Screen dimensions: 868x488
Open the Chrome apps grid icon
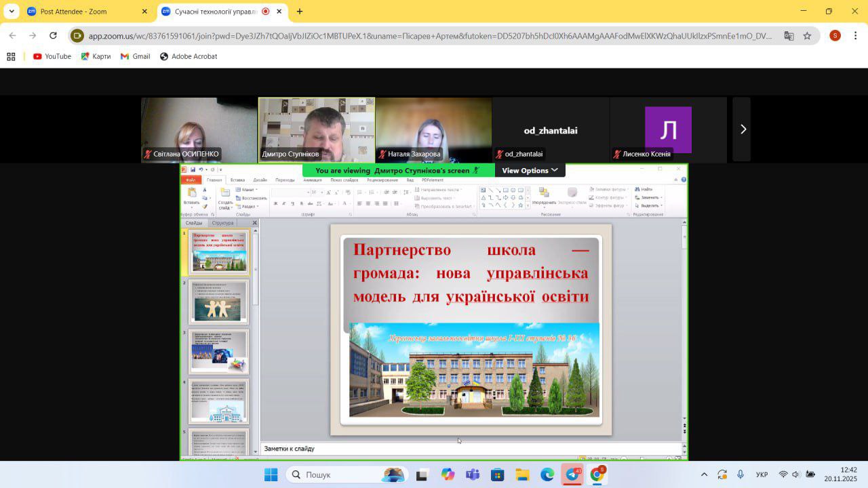11,56
